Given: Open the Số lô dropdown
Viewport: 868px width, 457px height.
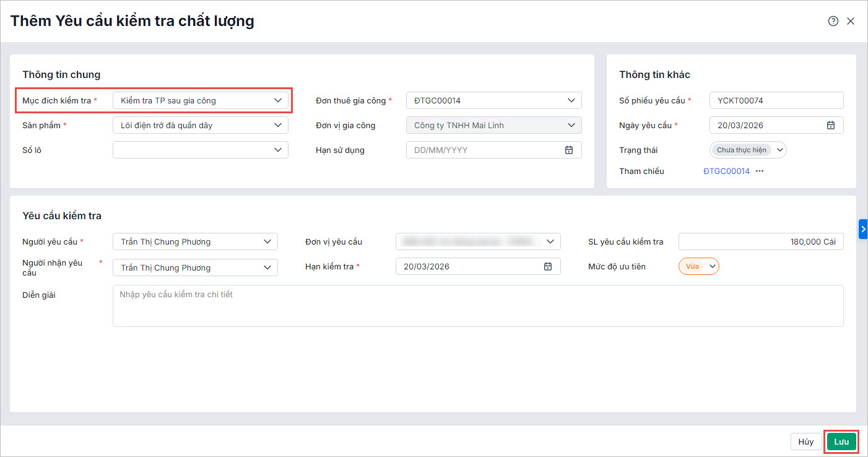Looking at the screenshot, I should [201, 150].
